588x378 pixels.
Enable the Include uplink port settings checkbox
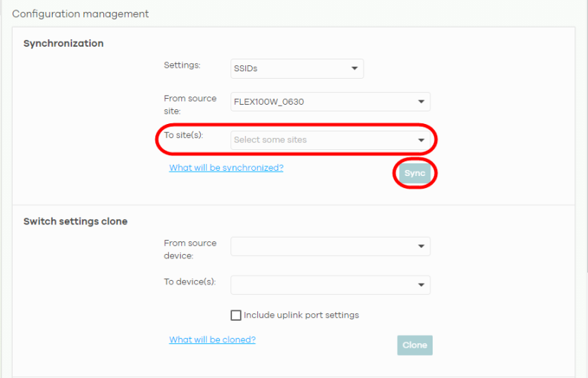click(236, 316)
